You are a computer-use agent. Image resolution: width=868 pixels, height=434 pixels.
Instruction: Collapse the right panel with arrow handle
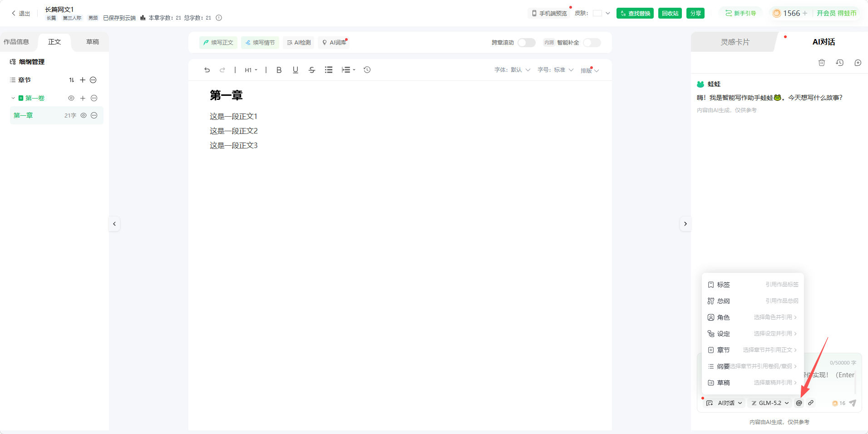686,224
